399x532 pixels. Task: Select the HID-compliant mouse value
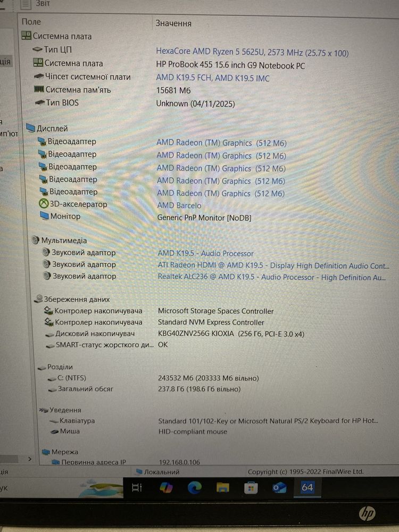coord(193,431)
